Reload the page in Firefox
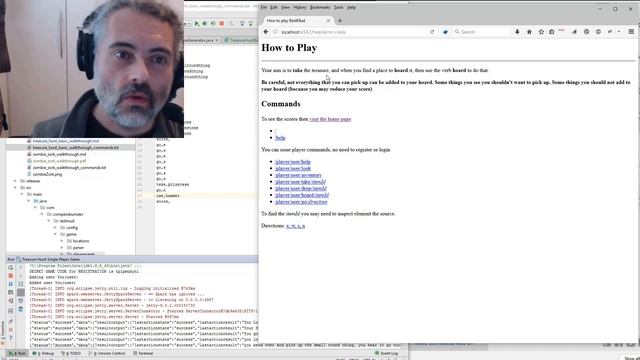640x360 pixels. pos(432,32)
